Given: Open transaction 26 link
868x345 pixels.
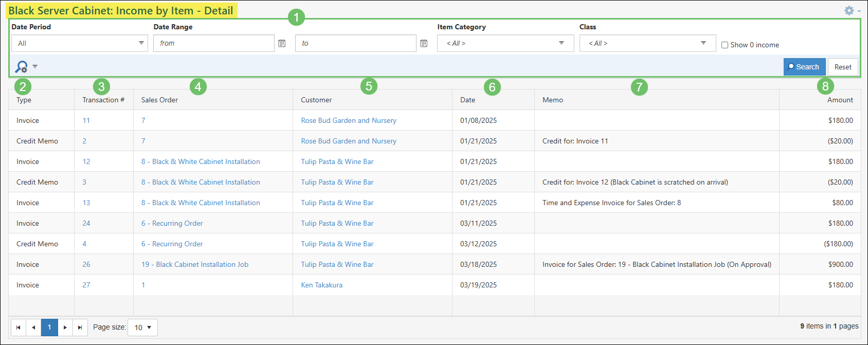Looking at the screenshot, I should pos(86,264).
